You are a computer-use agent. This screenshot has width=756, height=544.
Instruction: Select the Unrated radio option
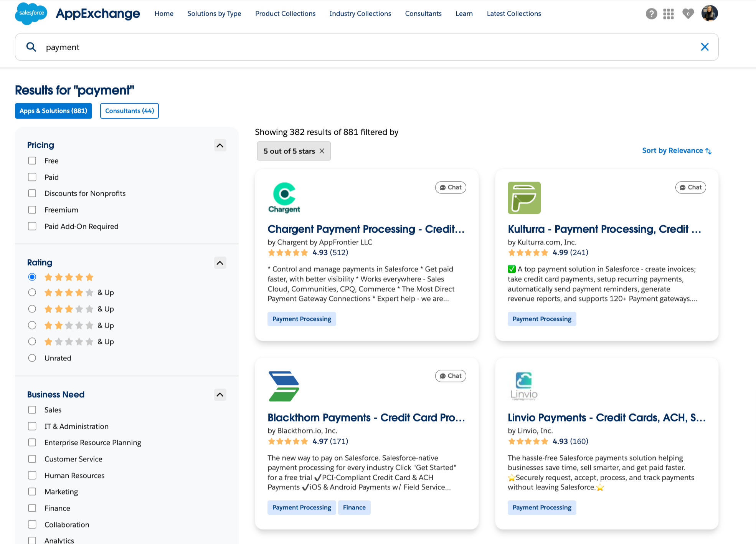click(x=32, y=358)
